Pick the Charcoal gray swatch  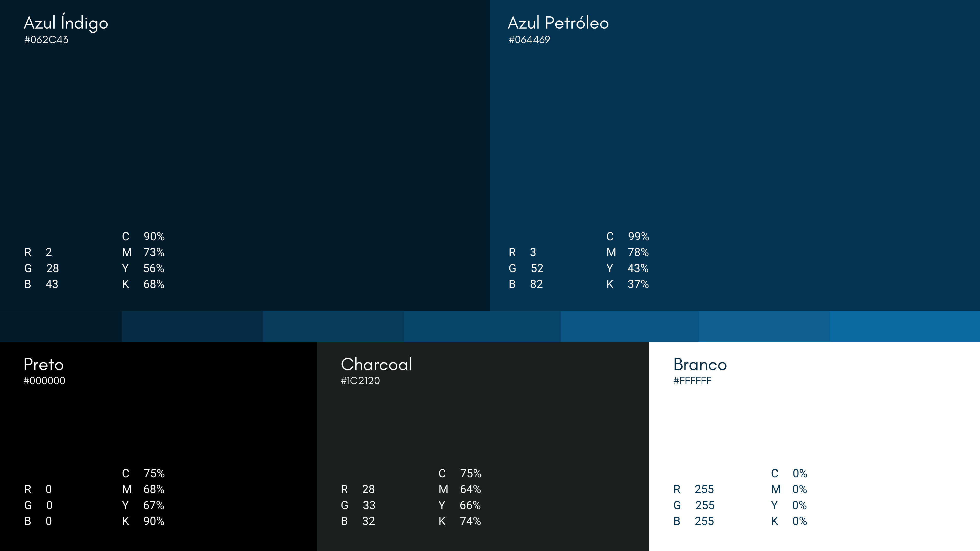pyautogui.click(x=483, y=446)
